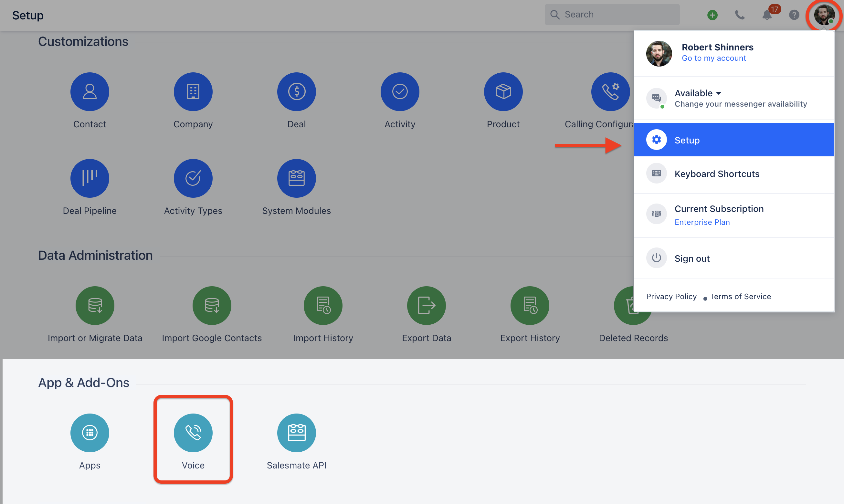
Task: Open the Activity customization icon
Action: (400, 92)
